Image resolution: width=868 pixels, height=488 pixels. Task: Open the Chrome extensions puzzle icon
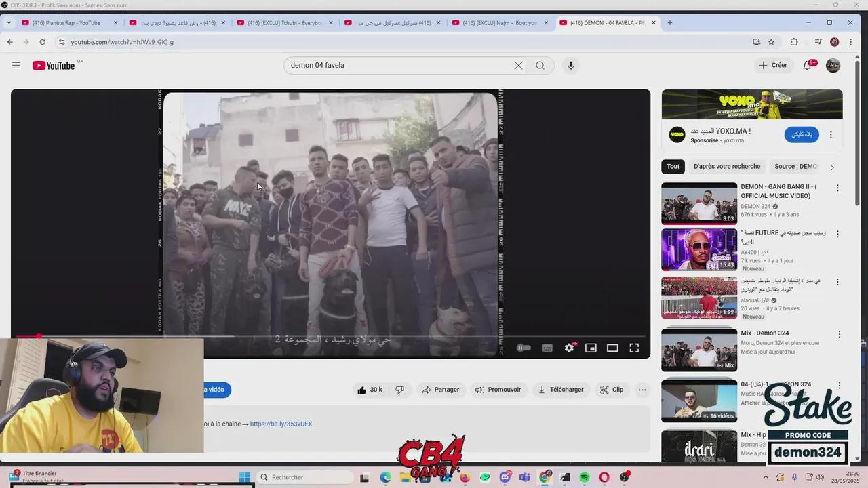pyautogui.click(x=794, y=42)
